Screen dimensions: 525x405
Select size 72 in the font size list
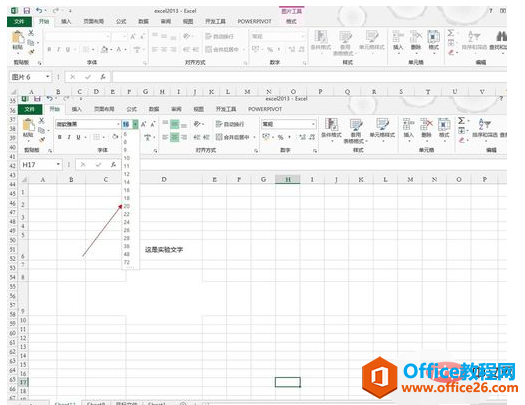127,262
